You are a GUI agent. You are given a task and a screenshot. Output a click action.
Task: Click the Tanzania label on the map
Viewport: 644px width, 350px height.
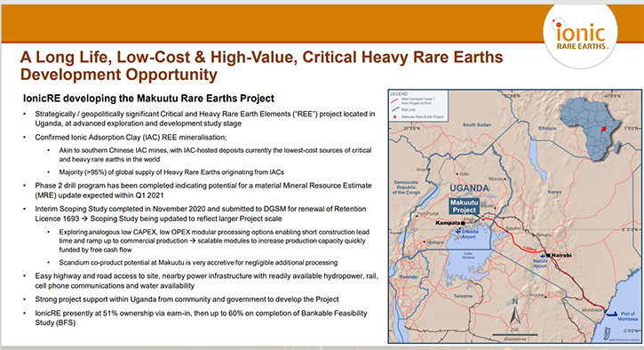(463, 296)
